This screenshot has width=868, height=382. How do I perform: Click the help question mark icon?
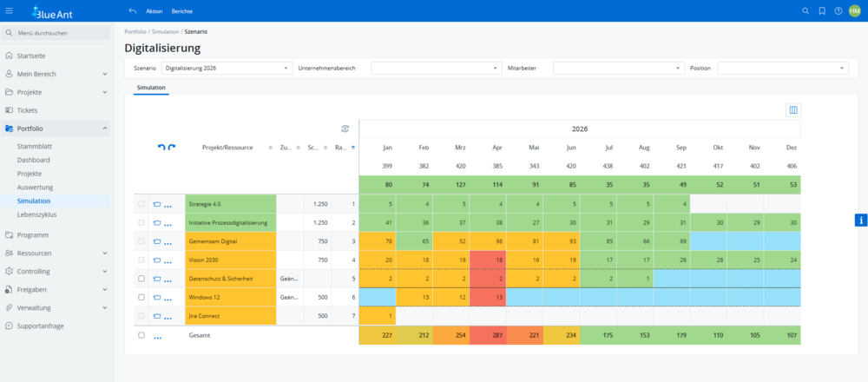tap(838, 11)
